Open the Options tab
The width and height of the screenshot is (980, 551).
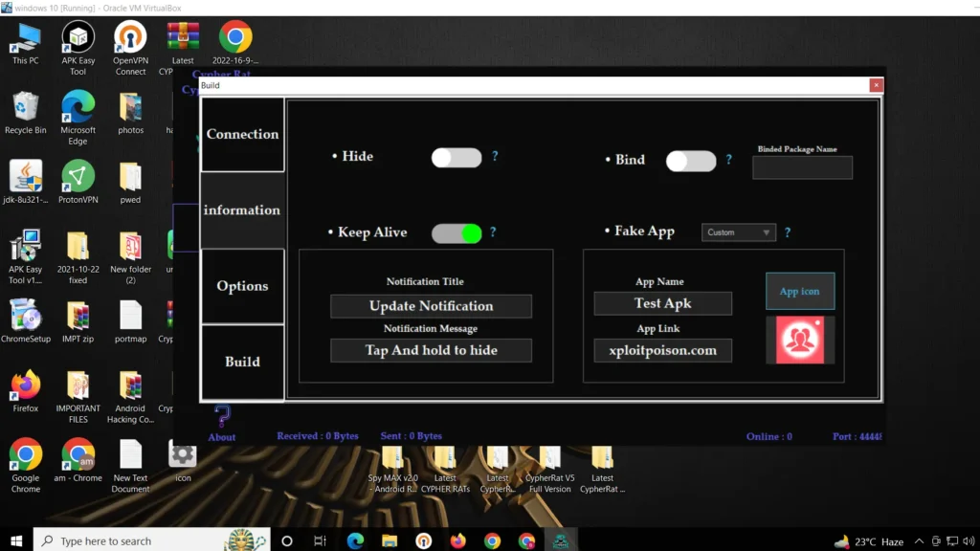tap(242, 286)
